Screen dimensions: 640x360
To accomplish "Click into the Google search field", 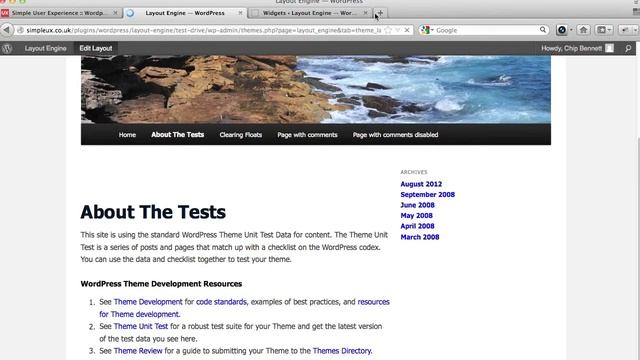I will point(487,30).
